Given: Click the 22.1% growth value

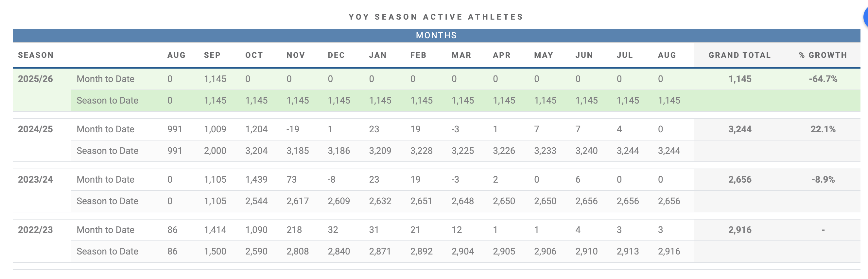Looking at the screenshot, I should [823, 129].
